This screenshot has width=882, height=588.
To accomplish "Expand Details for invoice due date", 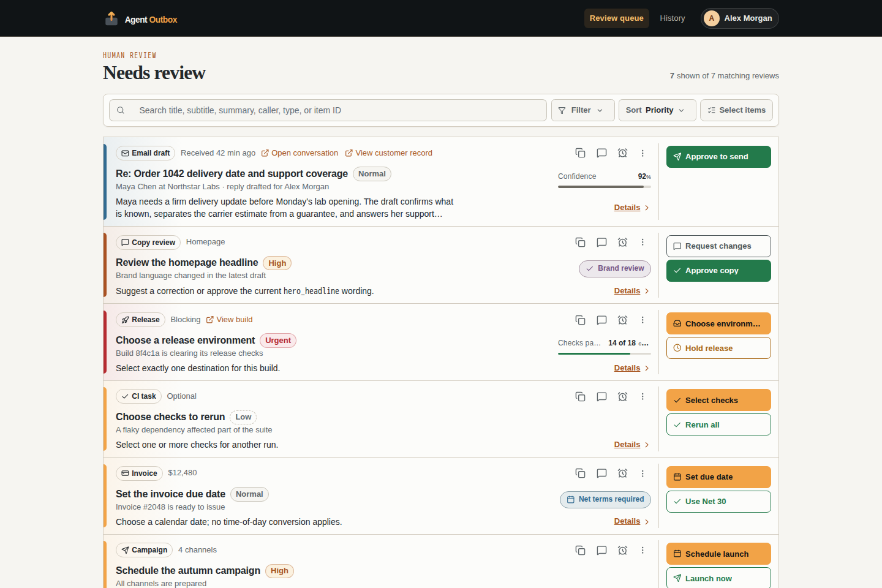I will [631, 521].
